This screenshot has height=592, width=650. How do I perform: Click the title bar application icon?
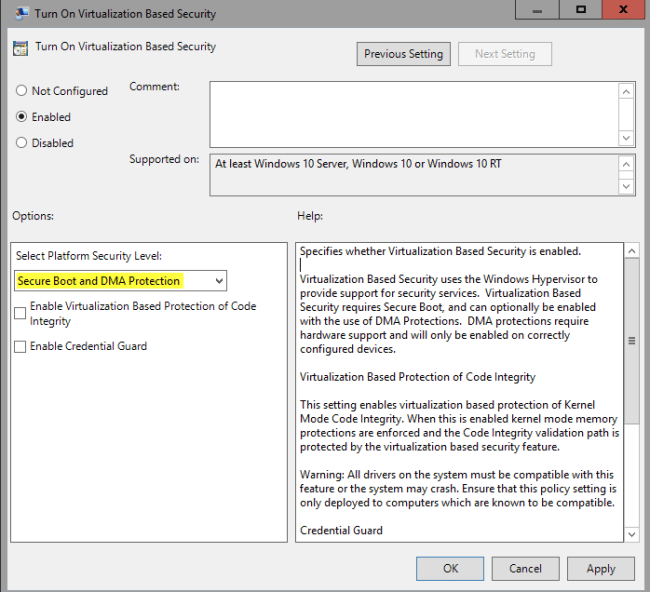point(21,13)
